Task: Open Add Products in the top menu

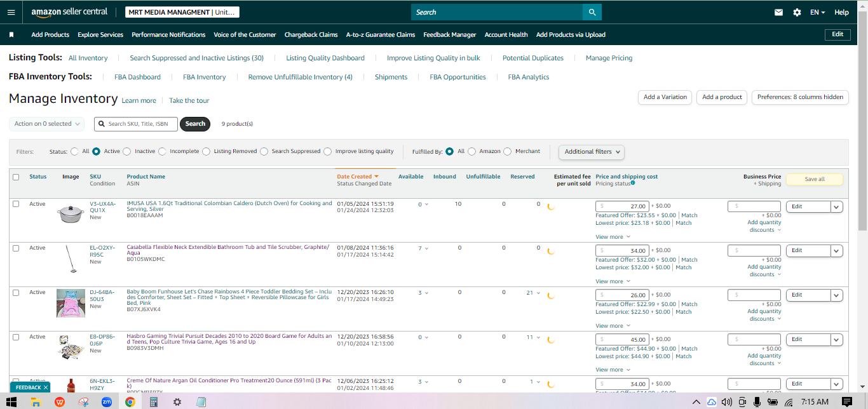Action: point(50,34)
